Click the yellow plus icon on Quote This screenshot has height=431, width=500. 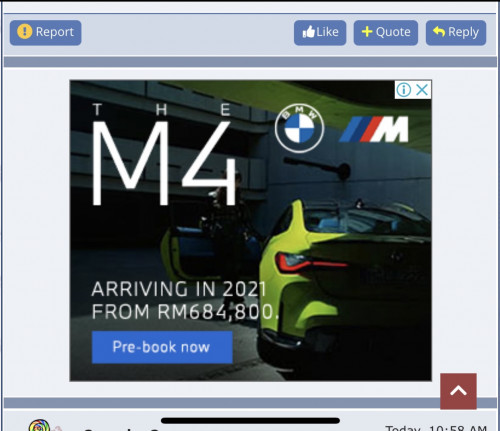pyautogui.click(x=367, y=32)
